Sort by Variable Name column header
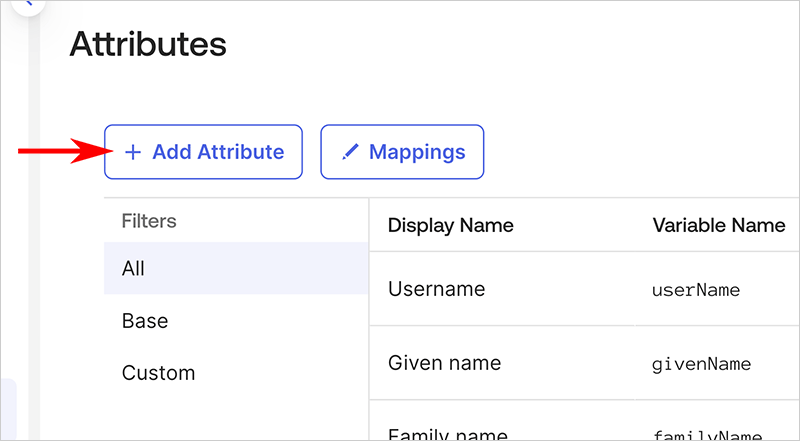This screenshot has height=441, width=800. (718, 225)
